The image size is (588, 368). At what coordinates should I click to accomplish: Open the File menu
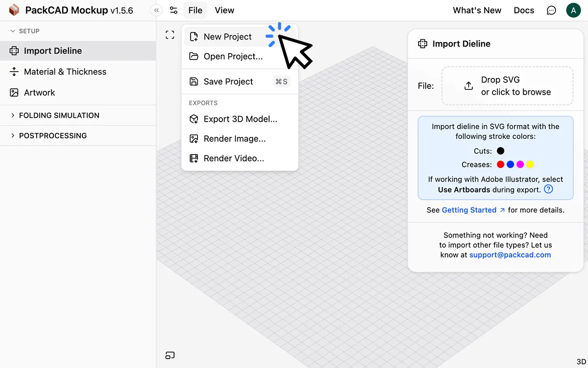(196, 10)
